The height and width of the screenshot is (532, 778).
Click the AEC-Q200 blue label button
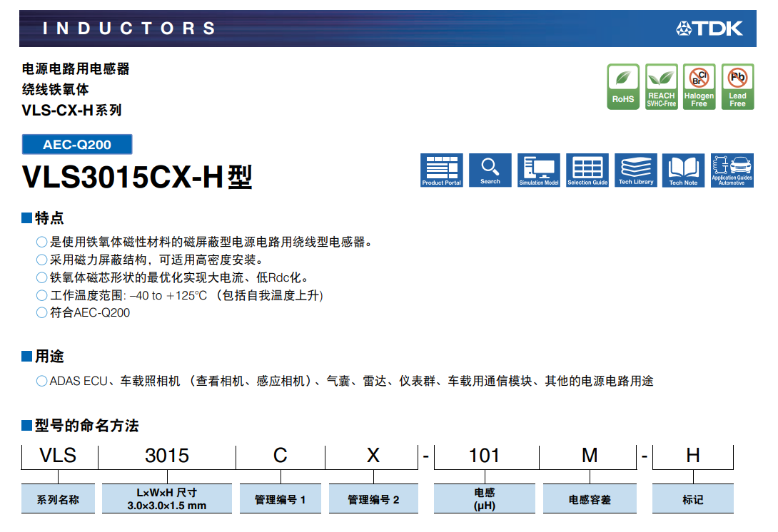click(x=77, y=145)
